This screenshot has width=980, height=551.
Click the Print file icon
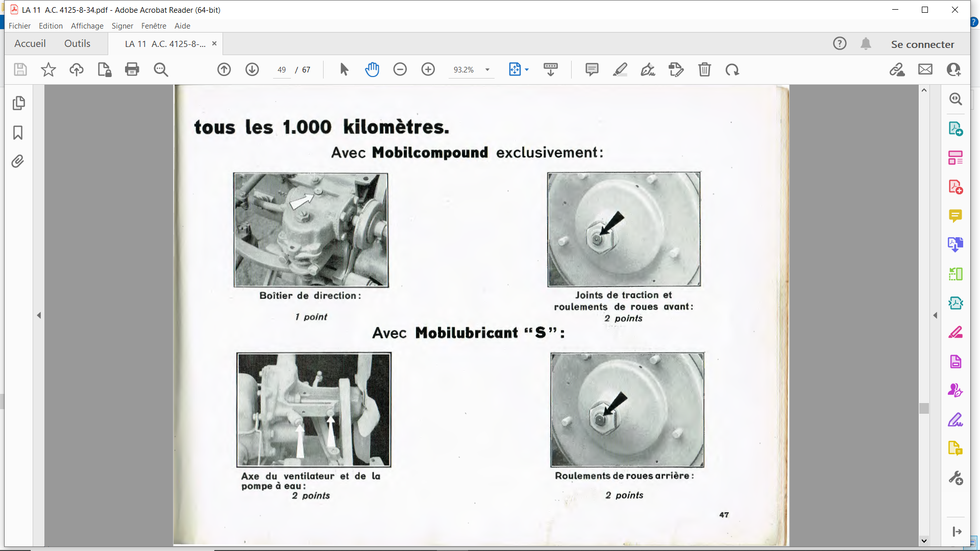pyautogui.click(x=132, y=69)
